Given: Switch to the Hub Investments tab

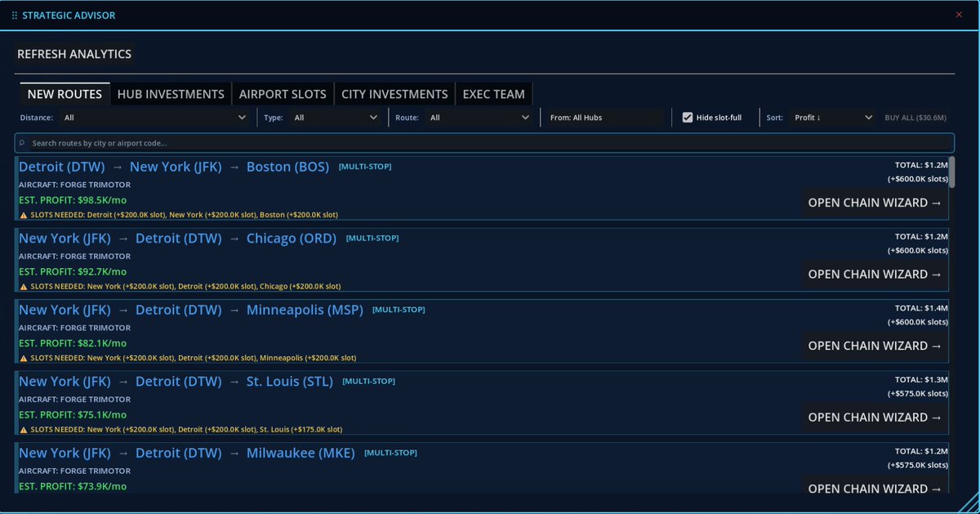Looking at the screenshot, I should point(171,94).
